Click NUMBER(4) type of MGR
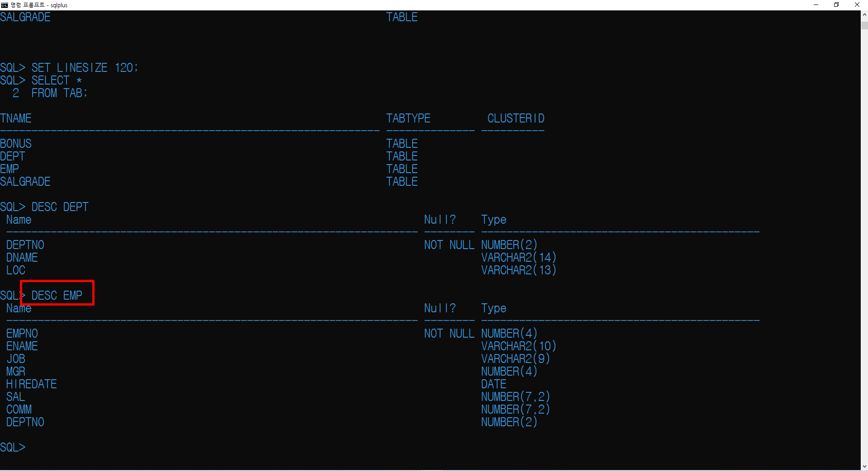 coord(509,372)
